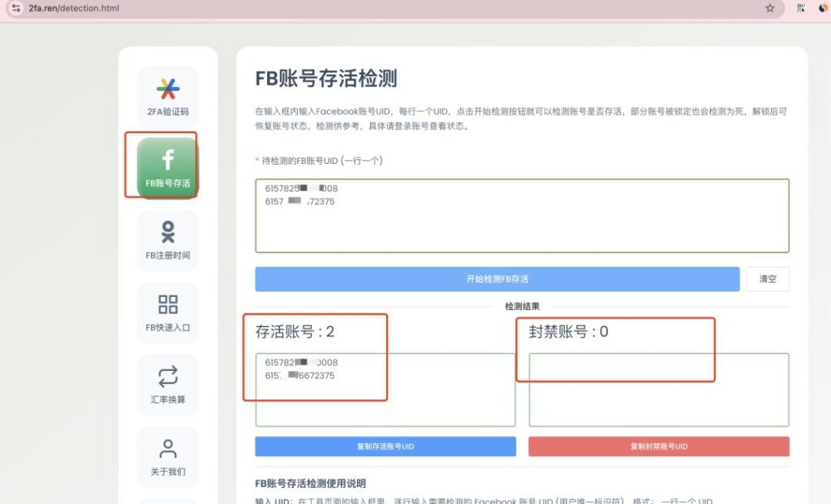Select live result UID ending 0008
Viewport: 831px width, 504px height.
(x=301, y=363)
